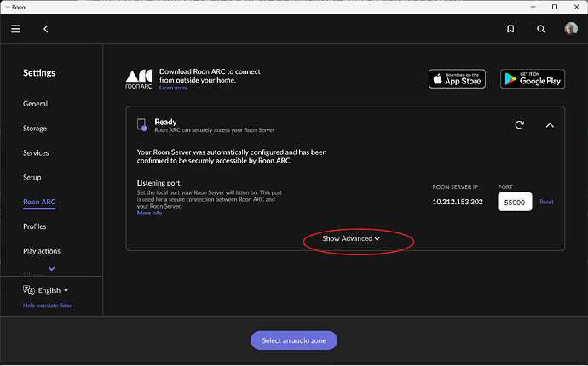Expand more settings categories chevron

52,269
